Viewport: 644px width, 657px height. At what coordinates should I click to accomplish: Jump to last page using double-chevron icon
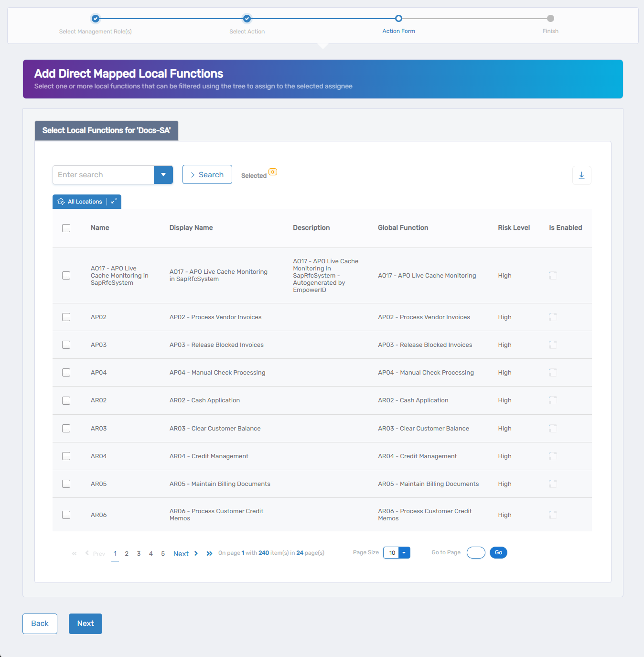[209, 553]
